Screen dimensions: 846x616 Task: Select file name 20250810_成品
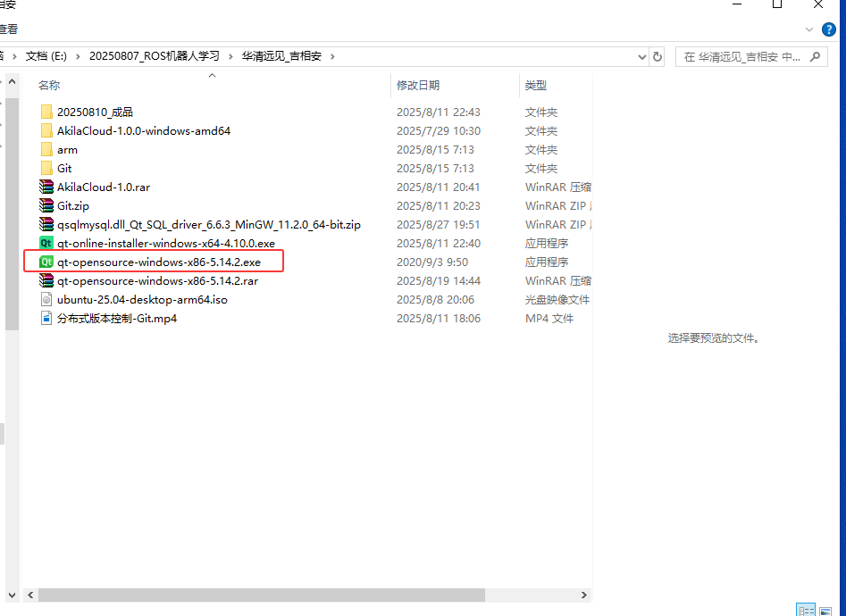coord(95,112)
